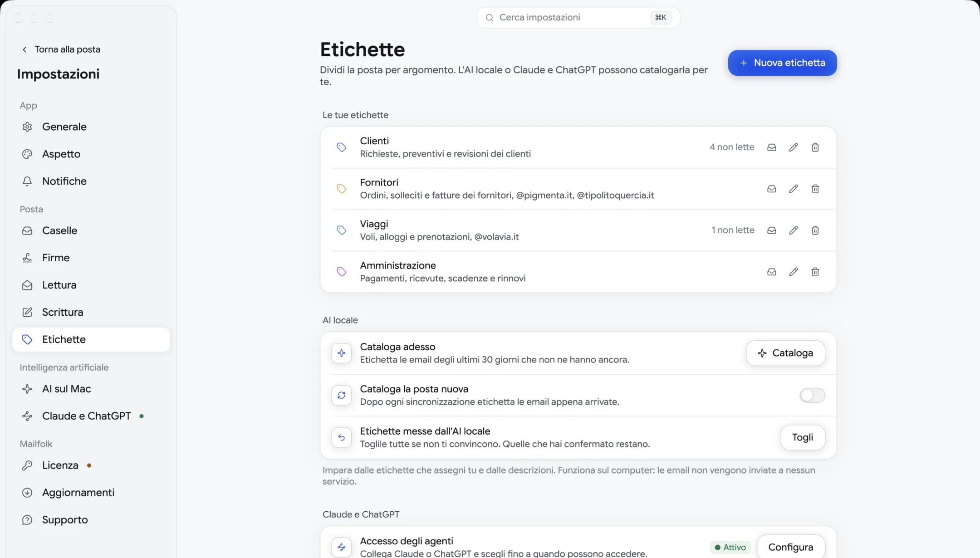This screenshot has width=980, height=558.
Task: Open the inbox icon for Clienti label
Action: click(771, 147)
